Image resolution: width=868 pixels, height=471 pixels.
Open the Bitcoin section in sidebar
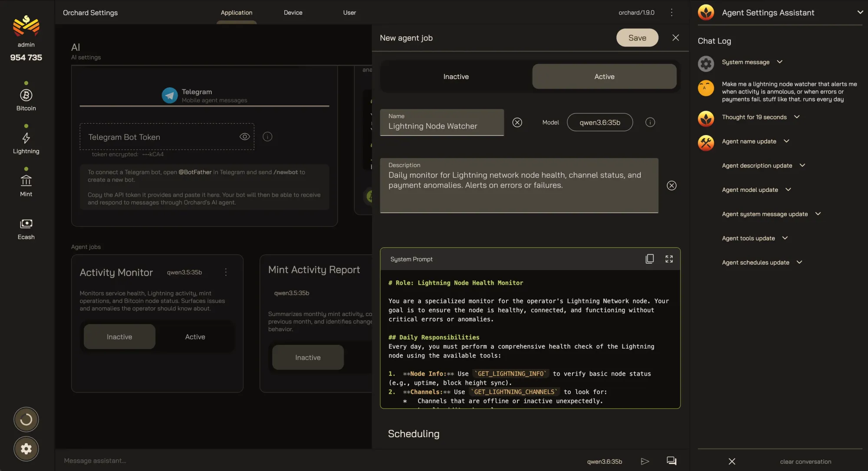point(26,100)
